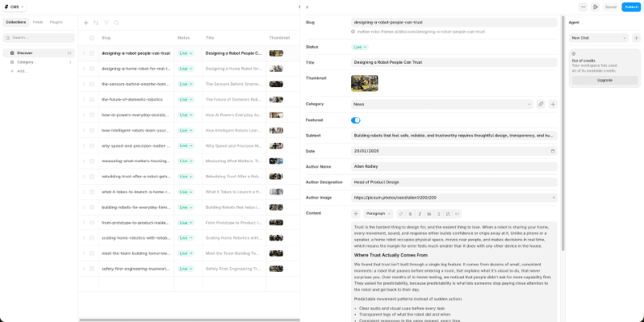This screenshot has height=322, width=644.
Task: Apply bold formatting in Content toolbar
Action: pyautogui.click(x=410, y=214)
